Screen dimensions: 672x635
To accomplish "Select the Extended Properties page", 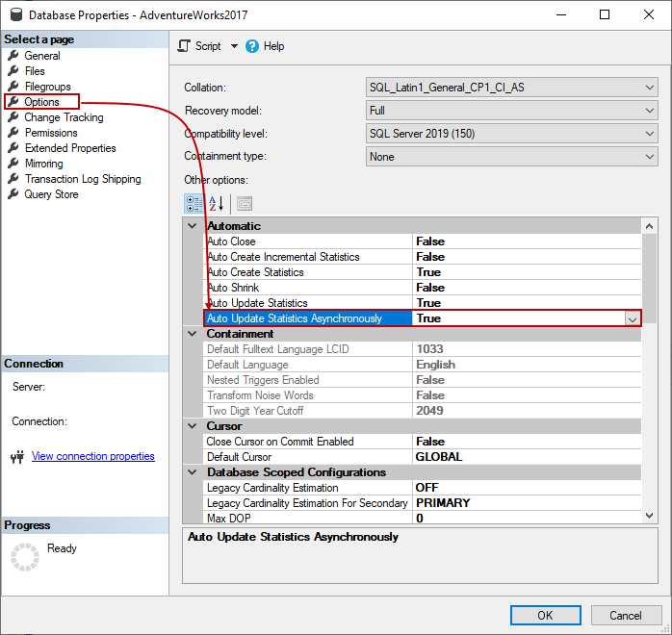I will click(70, 148).
